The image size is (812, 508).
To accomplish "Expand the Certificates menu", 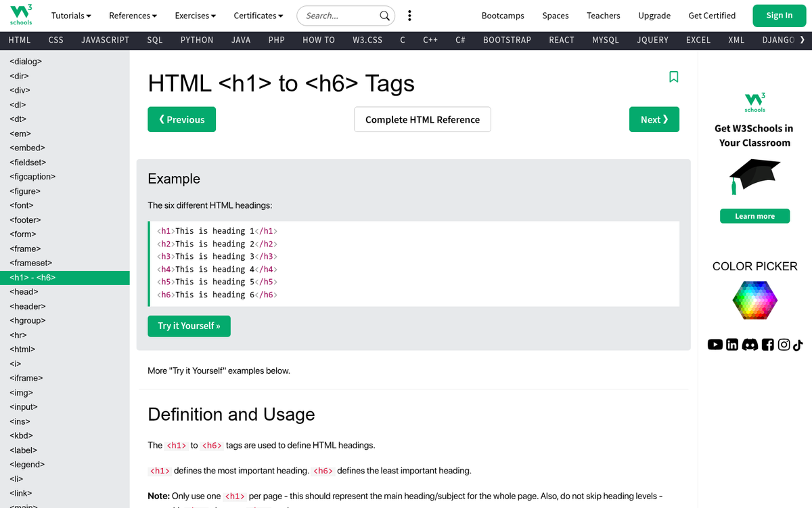I will (x=258, y=15).
